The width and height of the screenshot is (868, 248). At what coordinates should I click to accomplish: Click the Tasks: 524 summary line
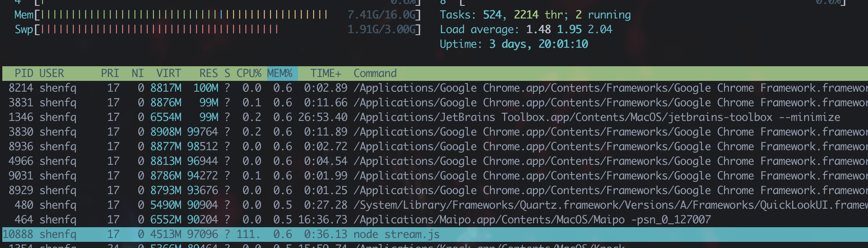click(535, 15)
